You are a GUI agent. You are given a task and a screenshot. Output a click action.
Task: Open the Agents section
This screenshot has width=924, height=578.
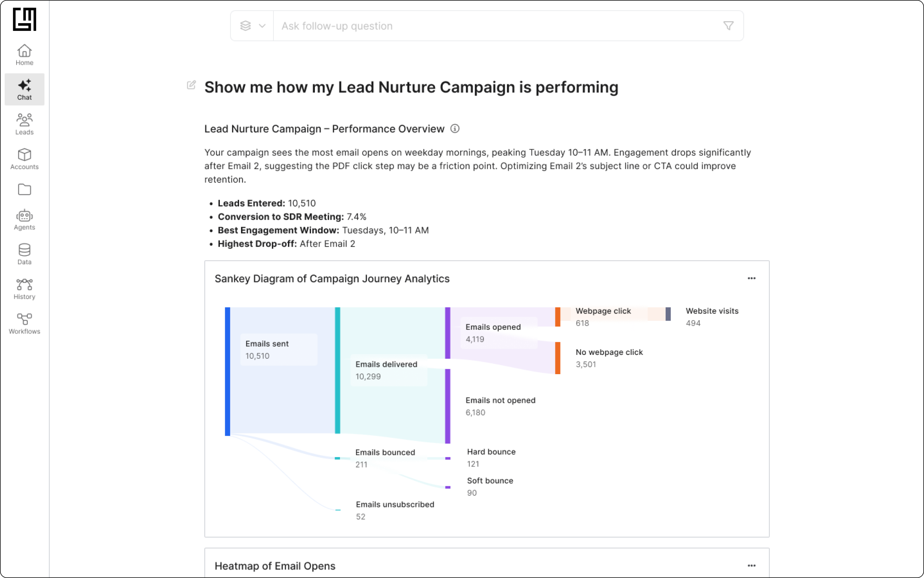[x=24, y=220]
